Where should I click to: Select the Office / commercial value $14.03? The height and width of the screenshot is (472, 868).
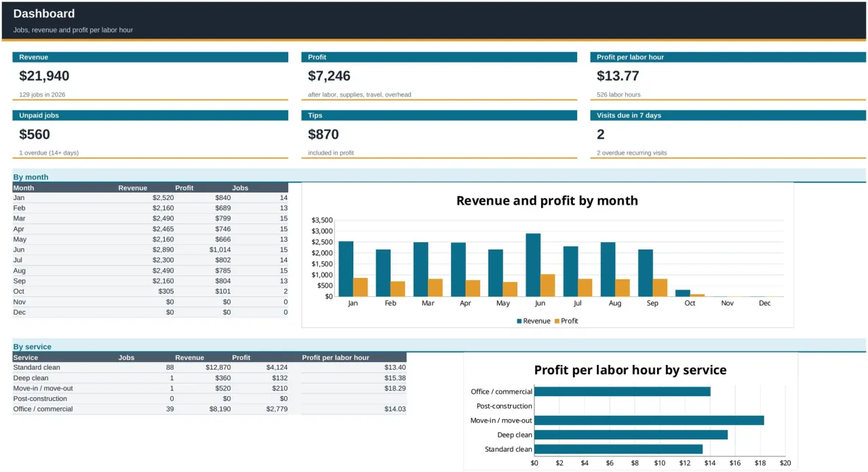(395, 409)
